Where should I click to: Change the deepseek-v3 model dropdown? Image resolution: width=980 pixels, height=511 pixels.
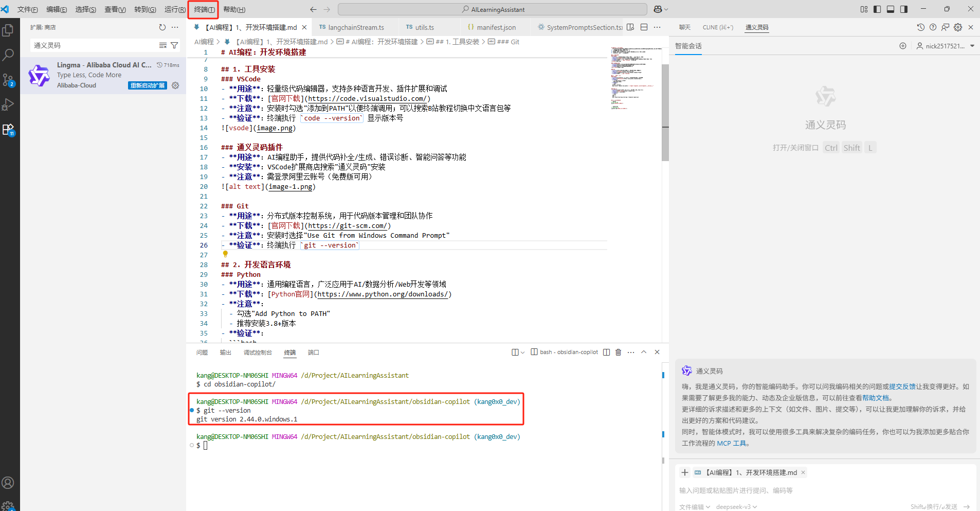(x=736, y=507)
